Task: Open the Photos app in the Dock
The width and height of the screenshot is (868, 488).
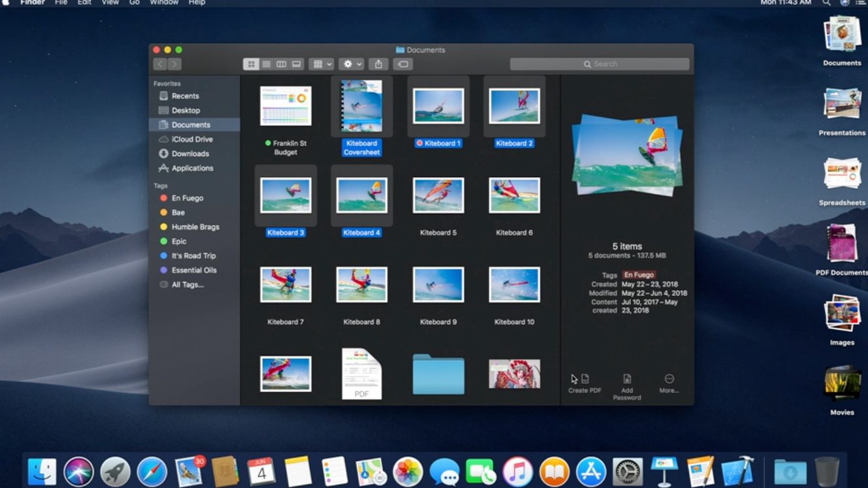Action: click(x=408, y=472)
